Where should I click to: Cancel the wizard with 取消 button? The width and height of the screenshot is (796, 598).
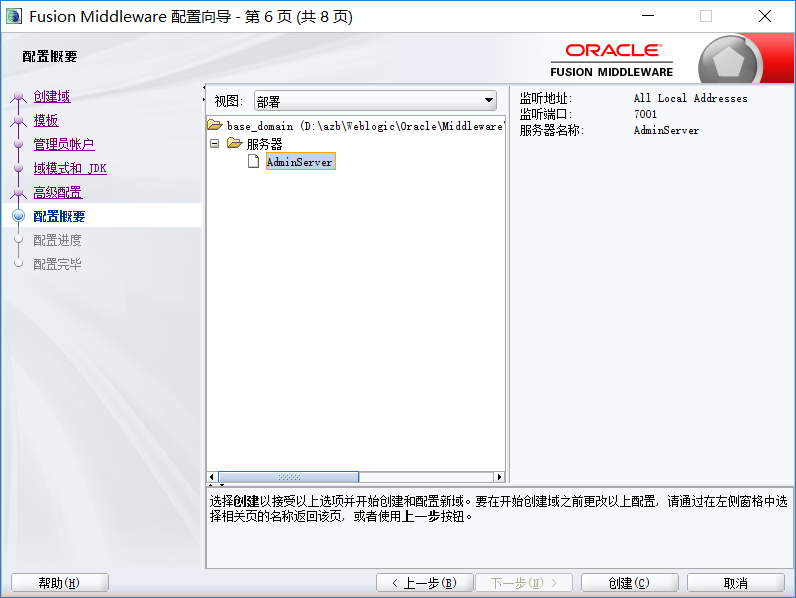[736, 583]
